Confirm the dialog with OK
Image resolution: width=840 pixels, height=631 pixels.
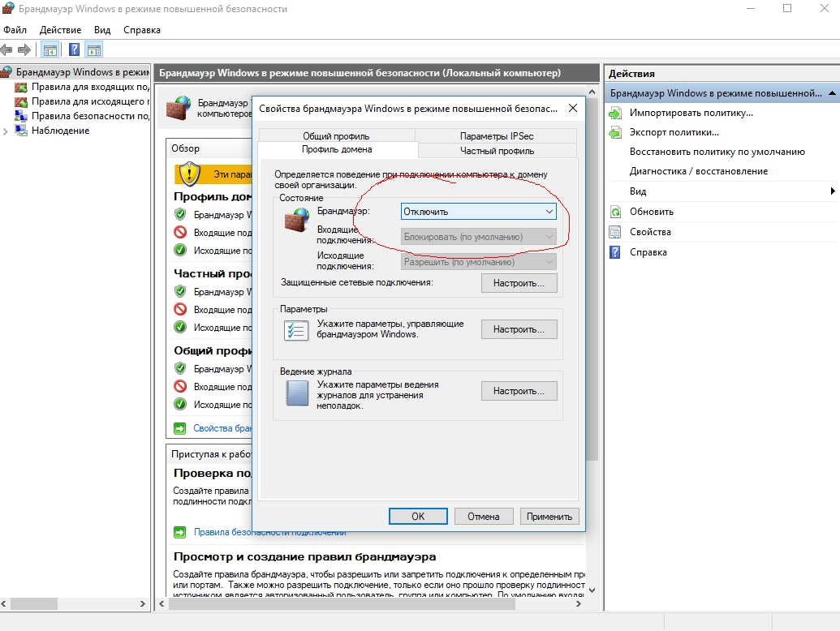pyautogui.click(x=418, y=517)
